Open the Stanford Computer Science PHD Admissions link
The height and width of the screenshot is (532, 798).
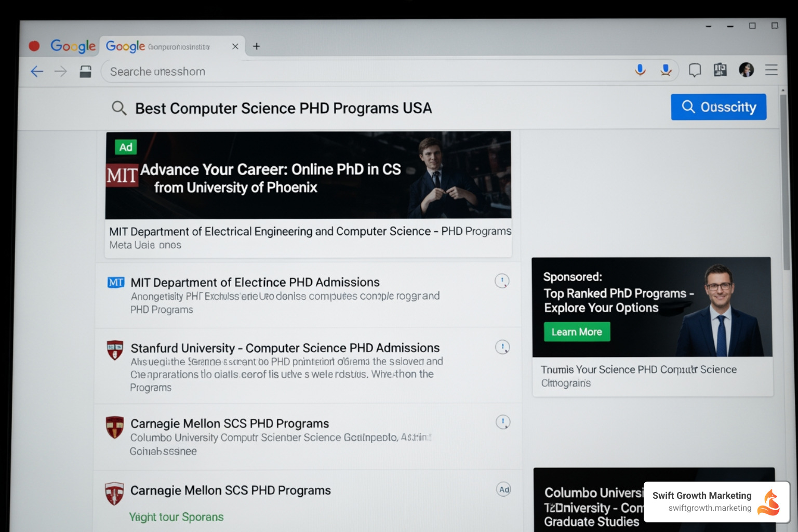(285, 348)
